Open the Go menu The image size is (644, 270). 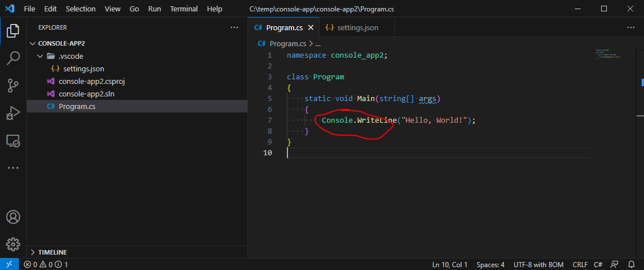point(134,9)
